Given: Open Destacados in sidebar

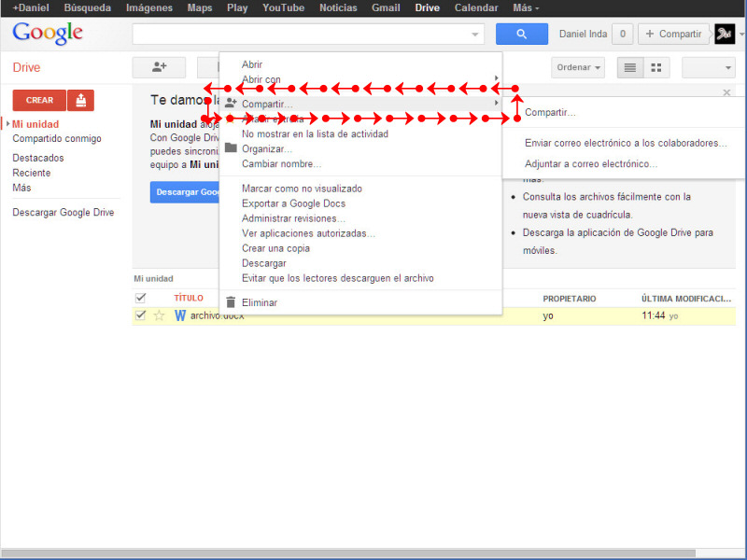Looking at the screenshot, I should [x=38, y=158].
